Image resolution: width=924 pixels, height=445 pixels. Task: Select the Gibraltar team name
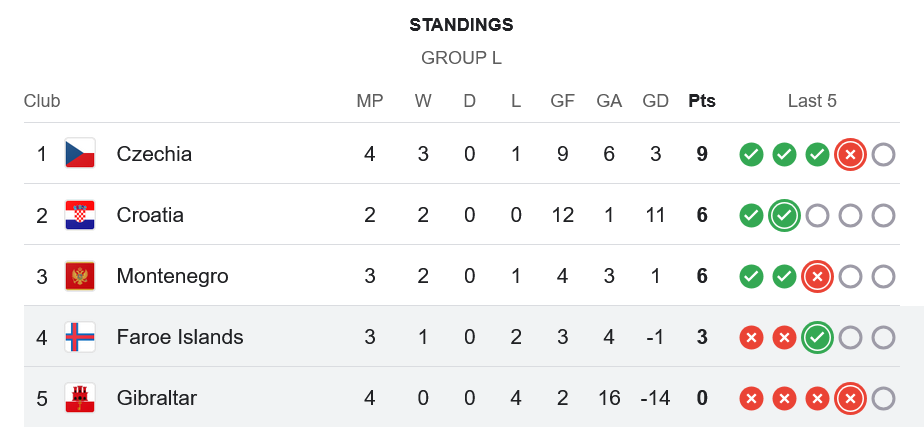point(157,398)
